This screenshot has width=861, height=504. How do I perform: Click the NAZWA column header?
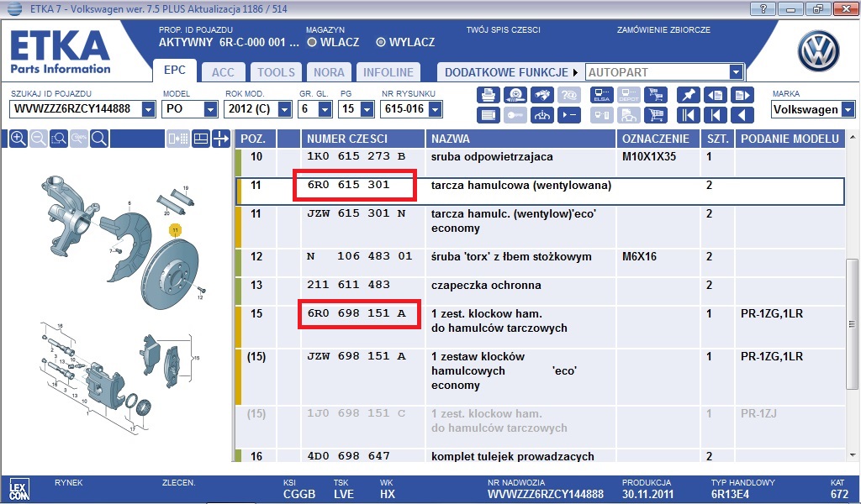pos(520,139)
